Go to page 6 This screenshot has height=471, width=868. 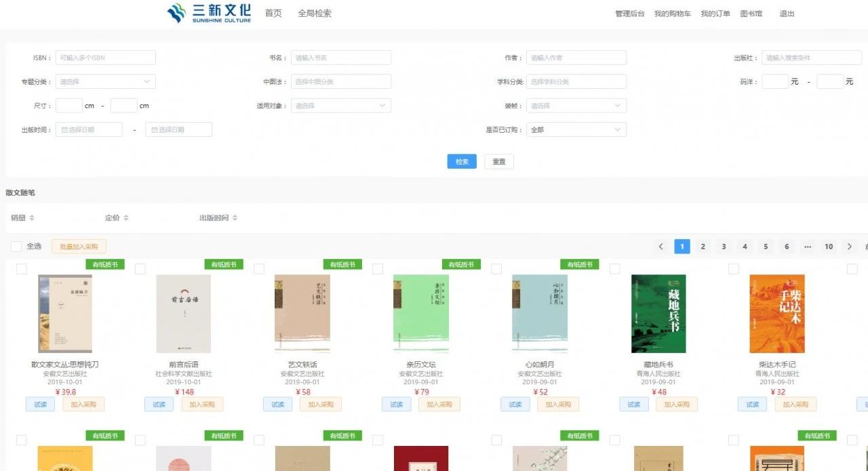pyautogui.click(x=787, y=247)
